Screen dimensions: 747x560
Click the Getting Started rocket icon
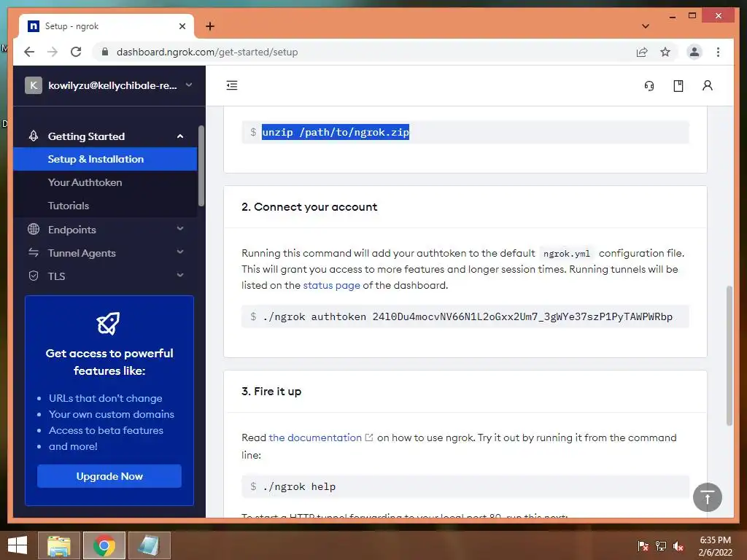pyautogui.click(x=34, y=136)
